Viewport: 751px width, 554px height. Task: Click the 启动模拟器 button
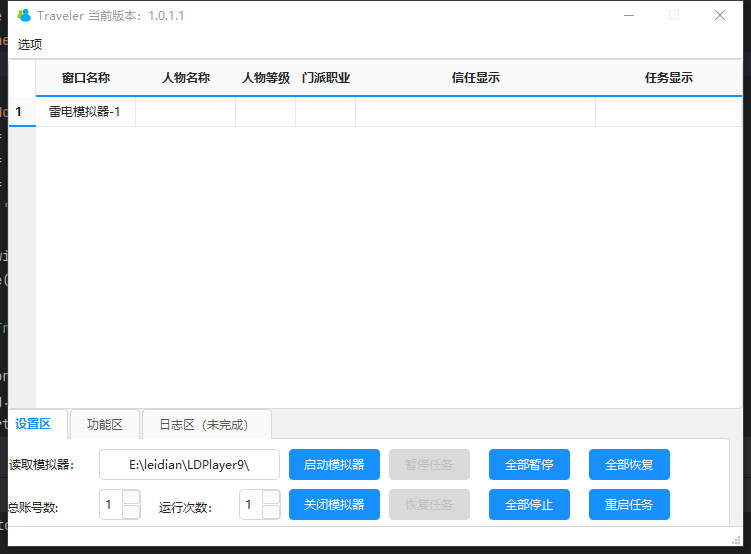pyautogui.click(x=334, y=464)
